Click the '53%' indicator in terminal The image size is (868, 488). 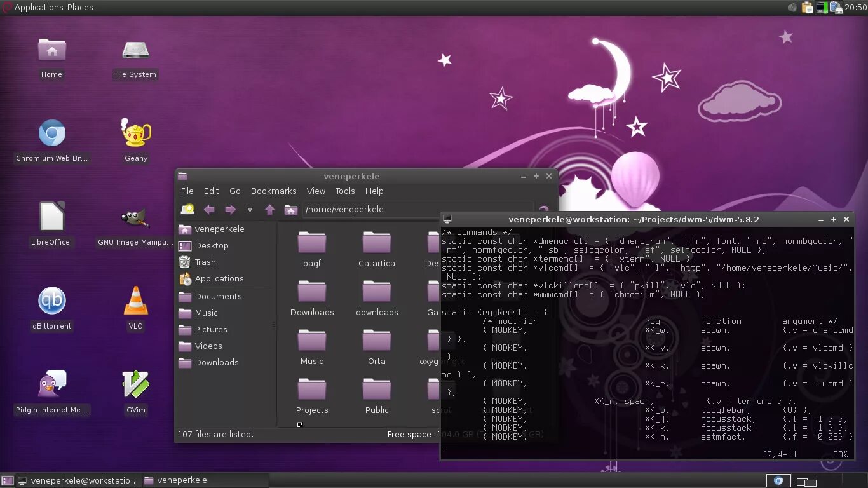(x=840, y=454)
